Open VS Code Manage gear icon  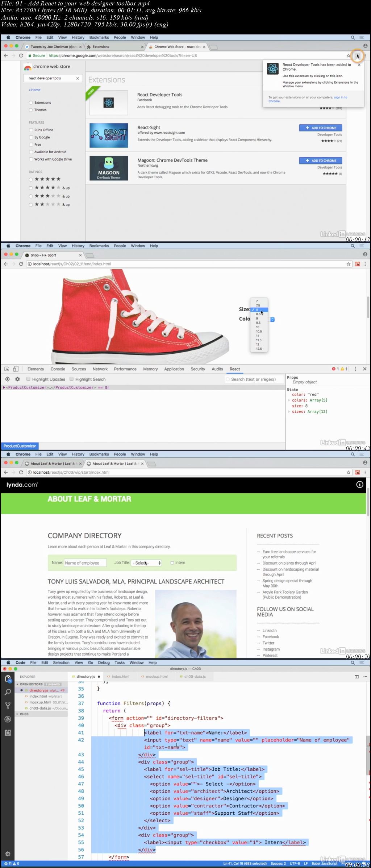pos(8,854)
